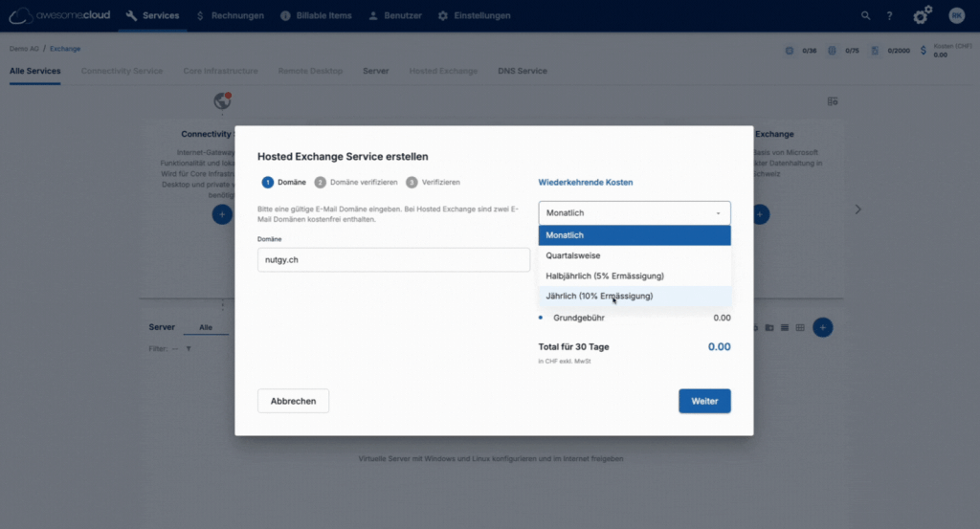Screen dimensions: 980x529
Task: Click the three-dot handle above Server section
Action: (x=222, y=306)
